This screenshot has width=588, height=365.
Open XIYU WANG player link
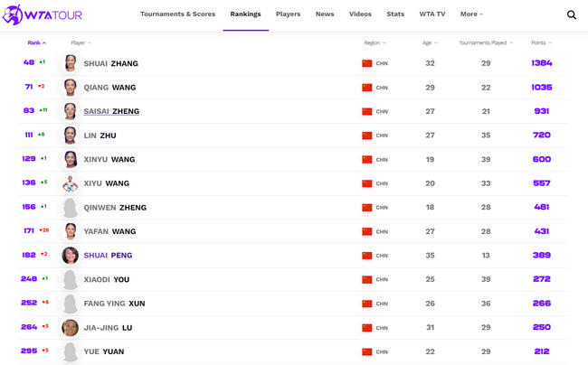click(x=107, y=183)
